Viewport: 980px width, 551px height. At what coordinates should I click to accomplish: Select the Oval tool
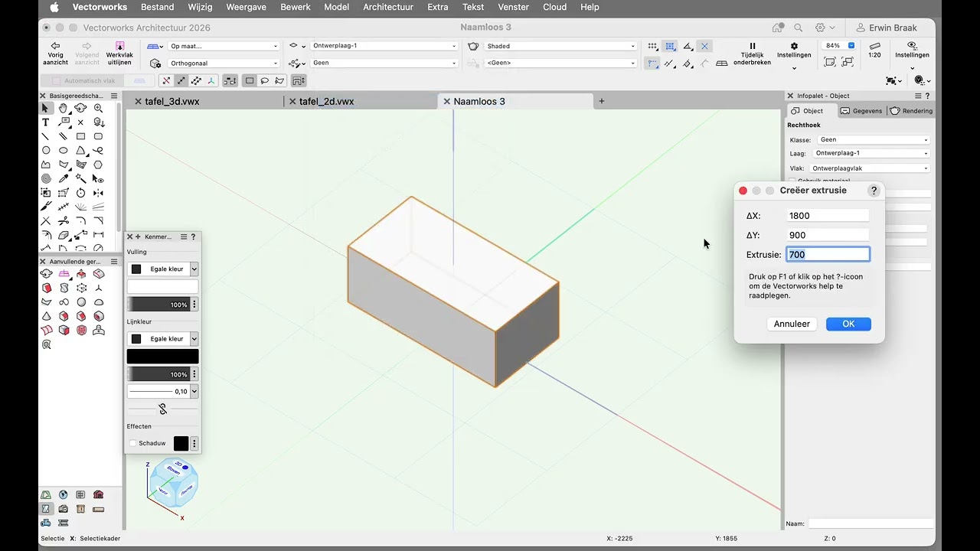point(63,151)
